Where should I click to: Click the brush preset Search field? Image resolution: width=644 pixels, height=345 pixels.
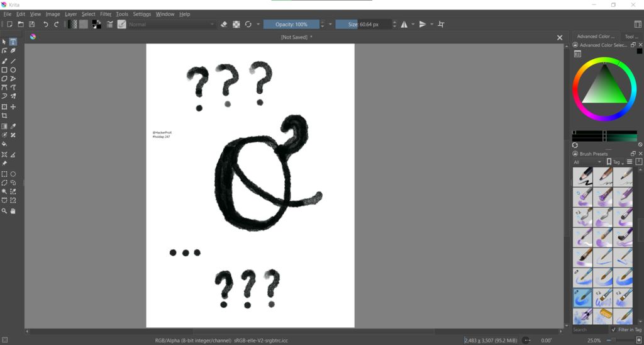pos(590,329)
